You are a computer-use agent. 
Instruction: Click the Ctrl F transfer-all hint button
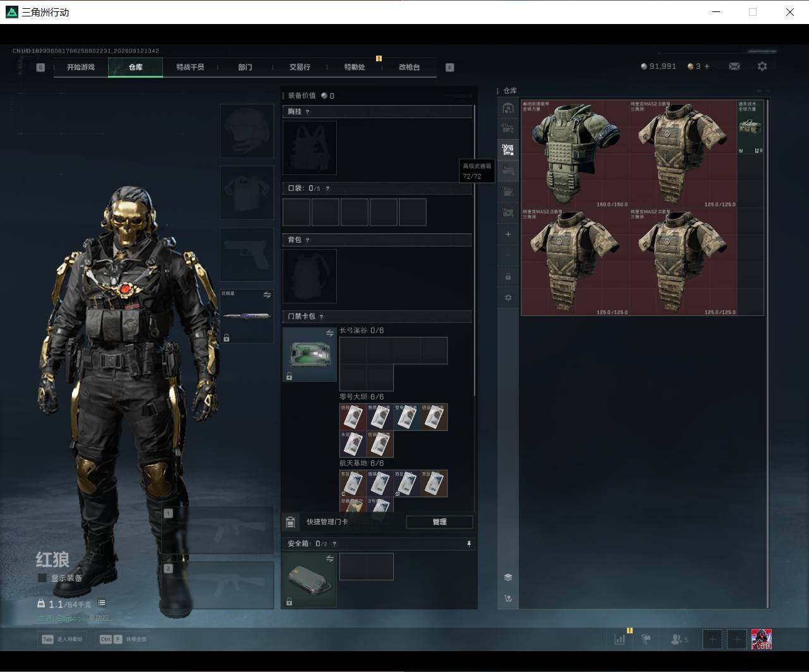123,639
